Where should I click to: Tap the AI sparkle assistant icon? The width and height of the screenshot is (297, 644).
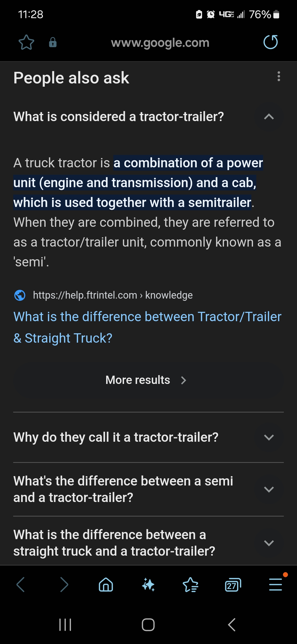tap(148, 585)
